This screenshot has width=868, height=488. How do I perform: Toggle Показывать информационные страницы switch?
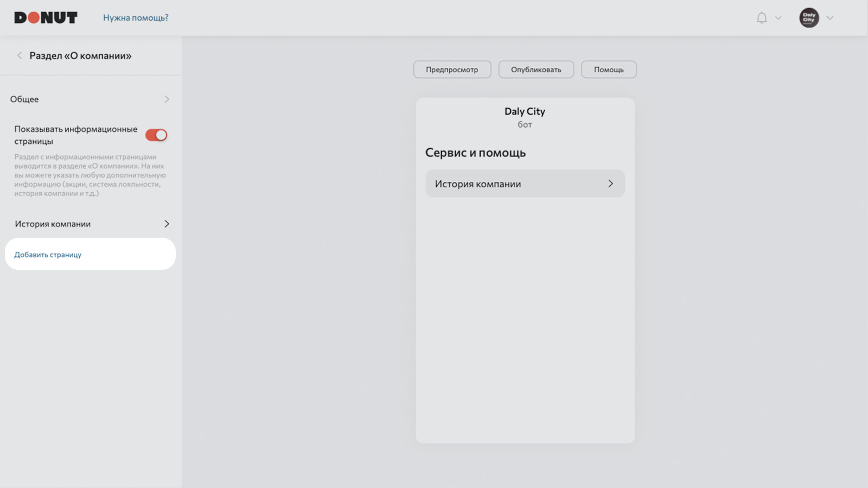(156, 135)
